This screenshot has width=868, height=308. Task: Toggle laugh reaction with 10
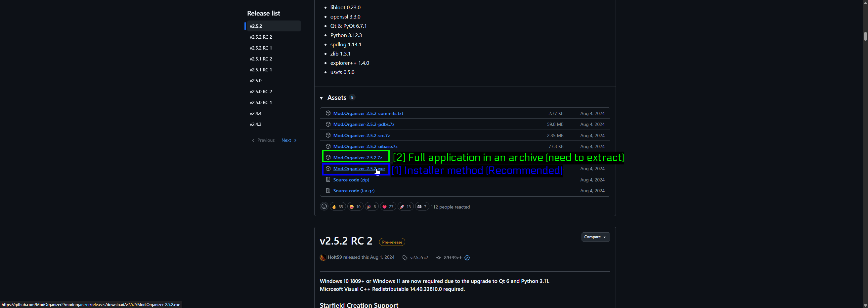[x=355, y=207]
